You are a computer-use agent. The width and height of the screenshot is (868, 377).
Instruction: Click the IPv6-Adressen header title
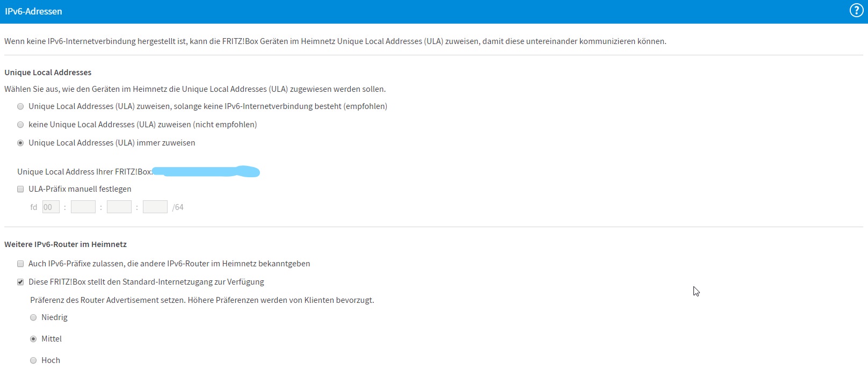point(33,11)
